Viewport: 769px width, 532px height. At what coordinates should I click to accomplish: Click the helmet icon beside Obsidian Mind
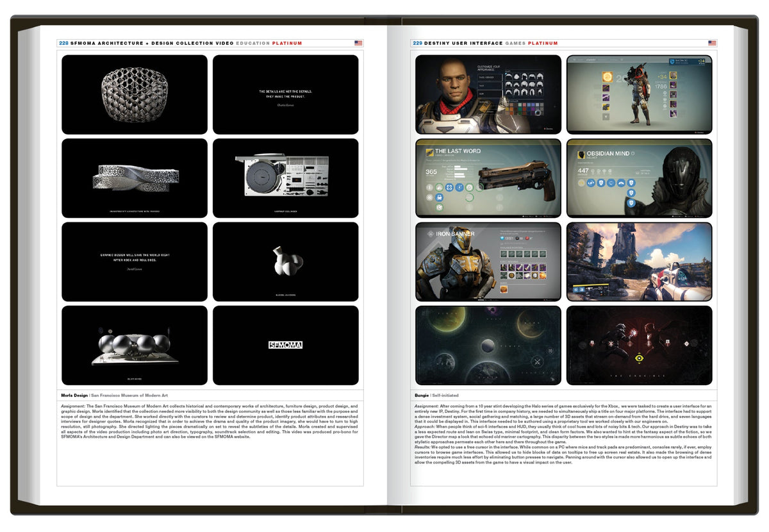[580, 154]
